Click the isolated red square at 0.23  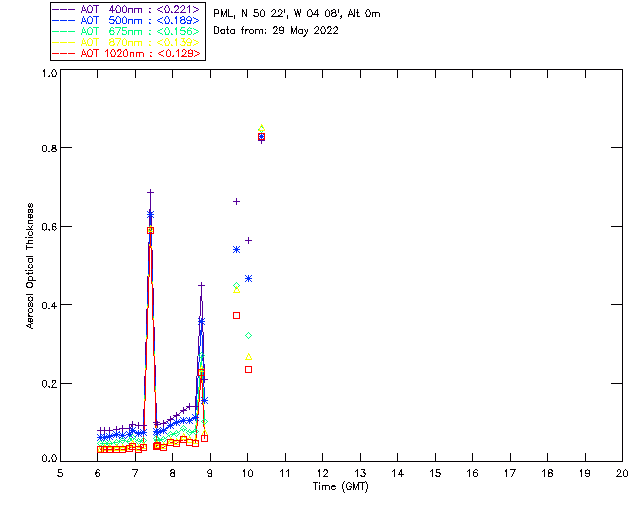(248, 370)
